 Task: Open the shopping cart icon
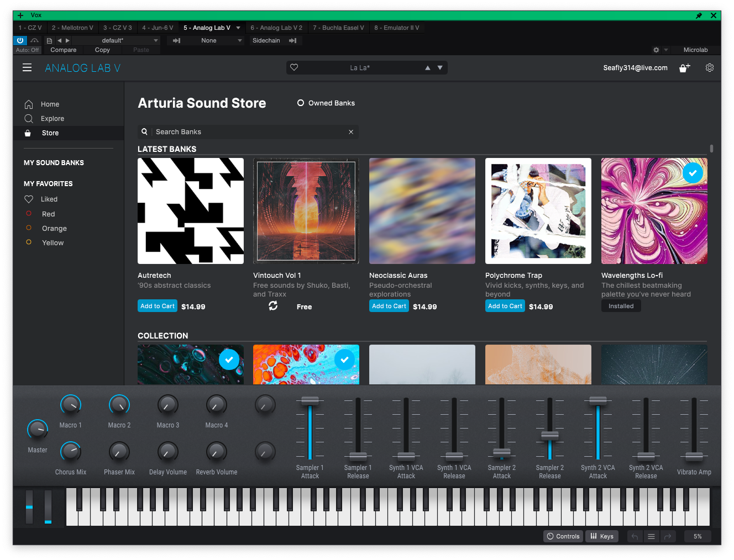coord(685,68)
